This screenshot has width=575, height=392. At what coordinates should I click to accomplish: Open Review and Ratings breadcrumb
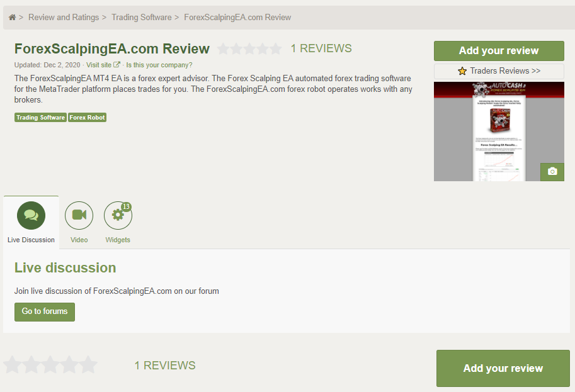click(x=64, y=17)
